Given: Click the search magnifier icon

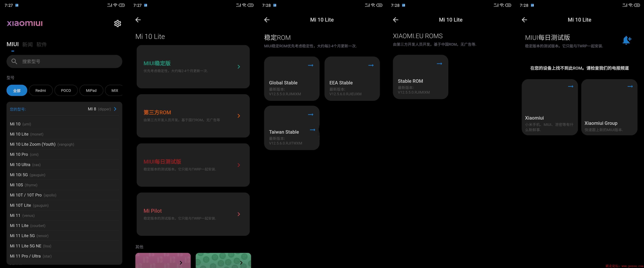Looking at the screenshot, I should click(14, 61).
